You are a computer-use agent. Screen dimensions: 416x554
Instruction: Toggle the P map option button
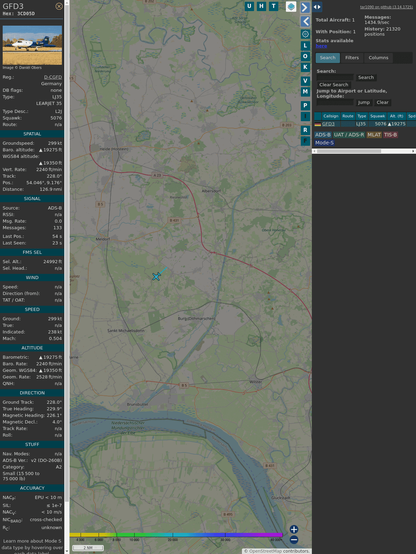click(x=305, y=105)
